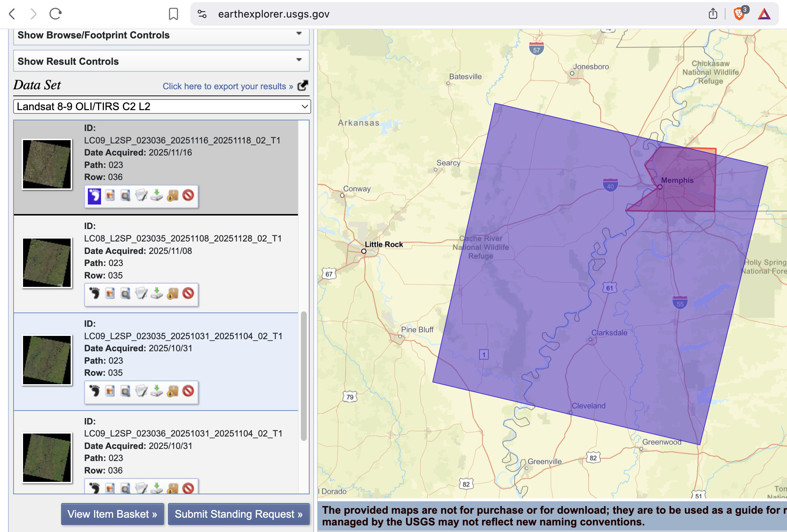Click the browser bookmark icon
The width and height of the screenshot is (787, 532).
(173, 14)
